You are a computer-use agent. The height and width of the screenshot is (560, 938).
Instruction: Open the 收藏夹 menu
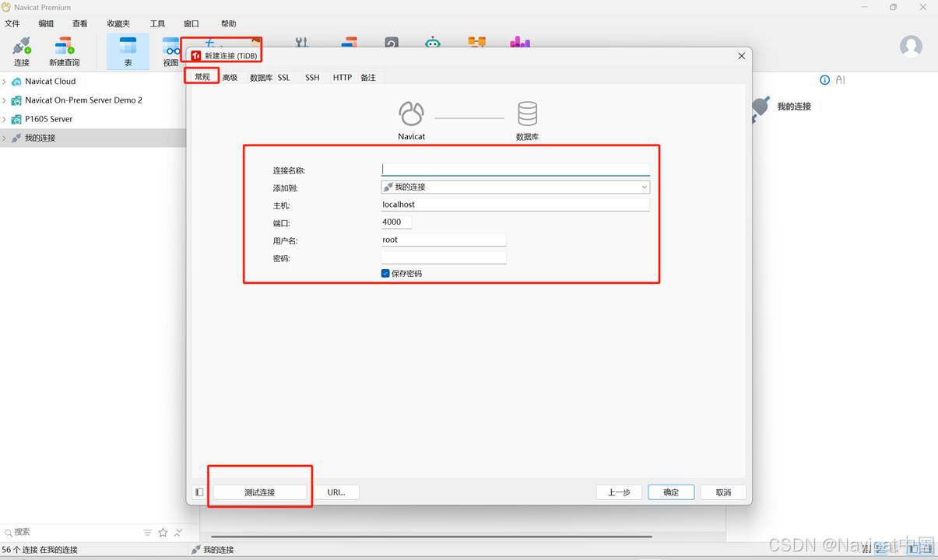click(118, 24)
